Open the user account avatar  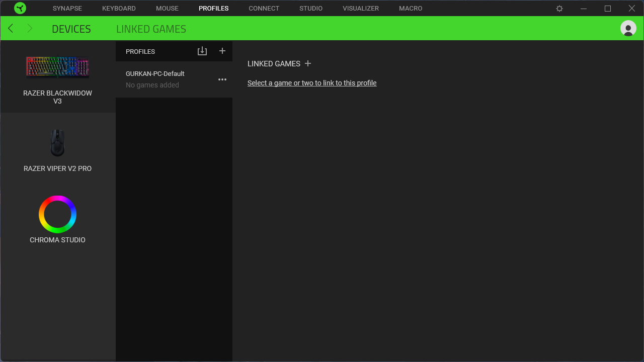click(x=628, y=28)
